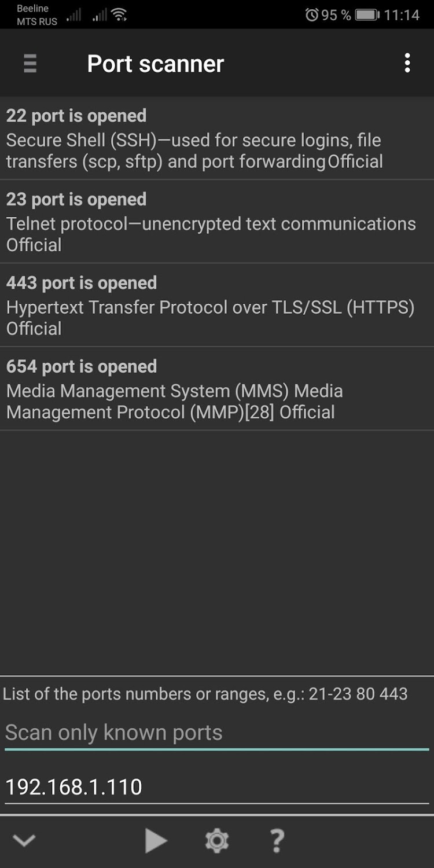Viewport: 434px width, 868px height.
Task: Tap the alarm clock status icon
Action: pyautogui.click(x=312, y=14)
